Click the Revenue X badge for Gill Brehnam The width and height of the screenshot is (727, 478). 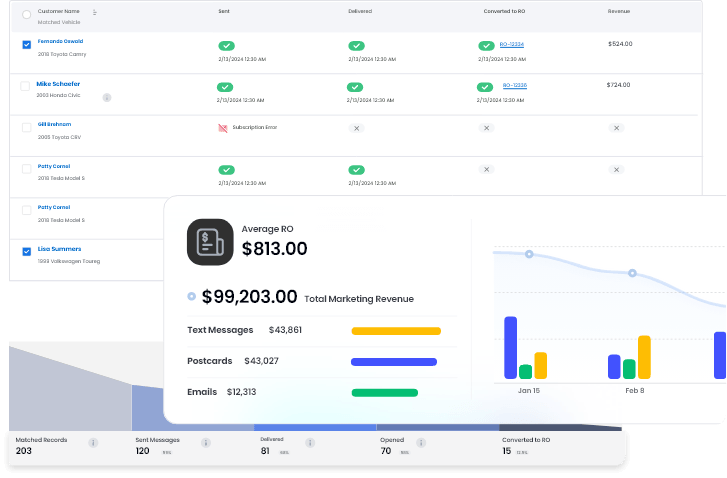616,128
